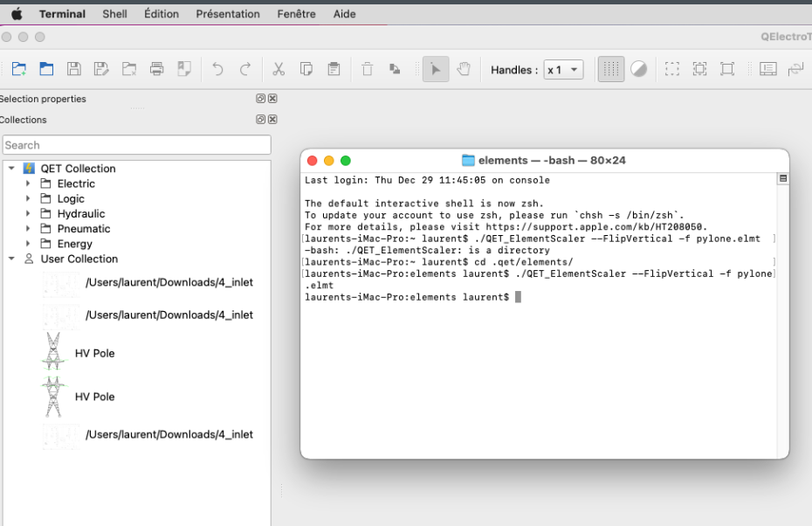
Task: Collapse the QET Collection tree node
Action: click(x=11, y=169)
